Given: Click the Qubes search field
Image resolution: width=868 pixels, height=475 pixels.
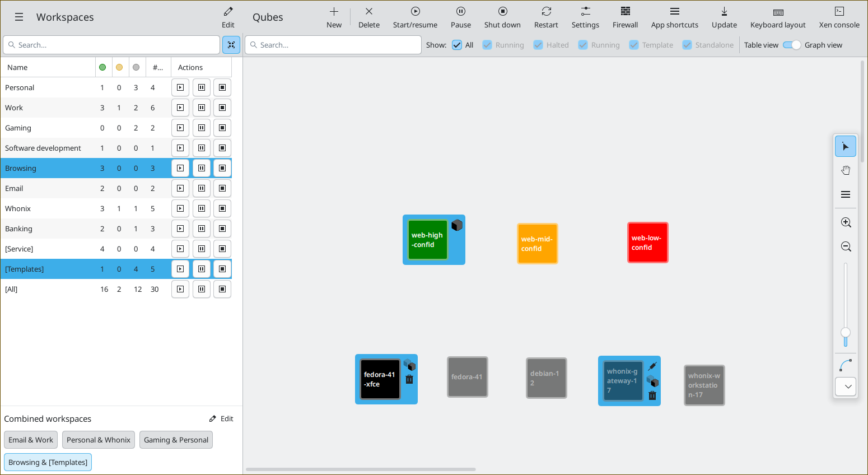Looking at the screenshot, I should [x=333, y=45].
